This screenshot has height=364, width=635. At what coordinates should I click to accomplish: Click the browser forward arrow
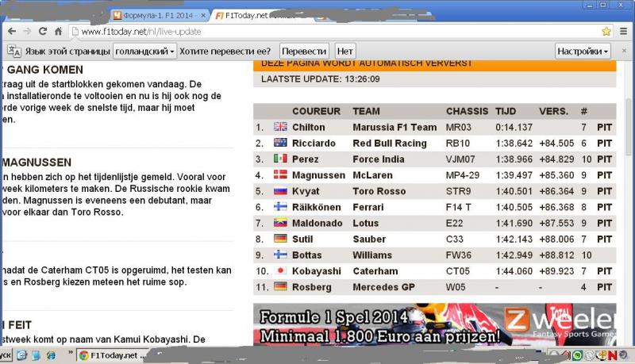click(27, 31)
